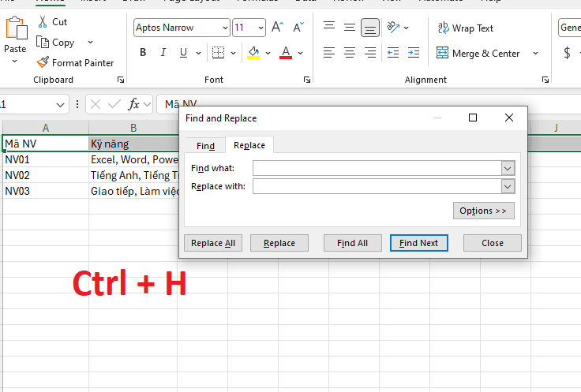The width and height of the screenshot is (581, 392).
Task: Click the formula bar Cancel X icon
Action: click(96, 104)
